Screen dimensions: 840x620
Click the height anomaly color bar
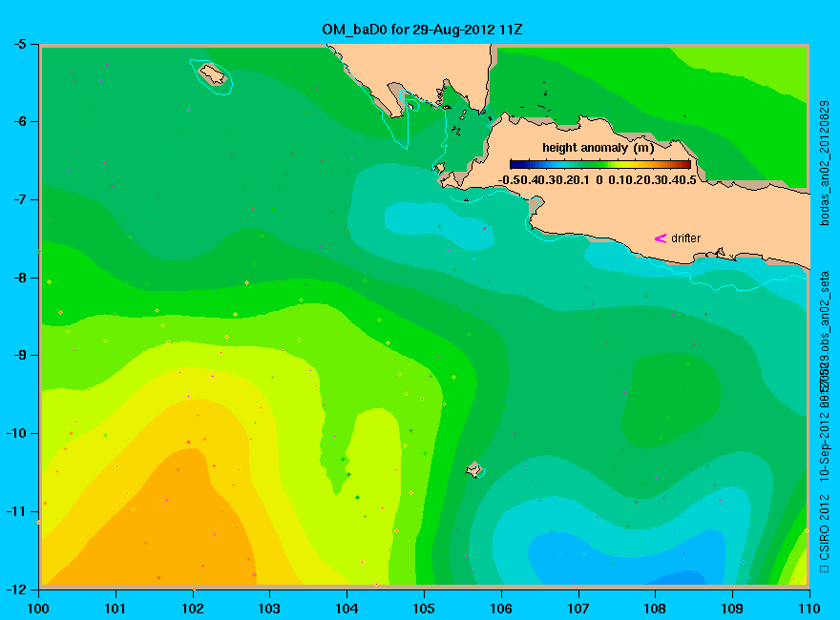(600, 164)
